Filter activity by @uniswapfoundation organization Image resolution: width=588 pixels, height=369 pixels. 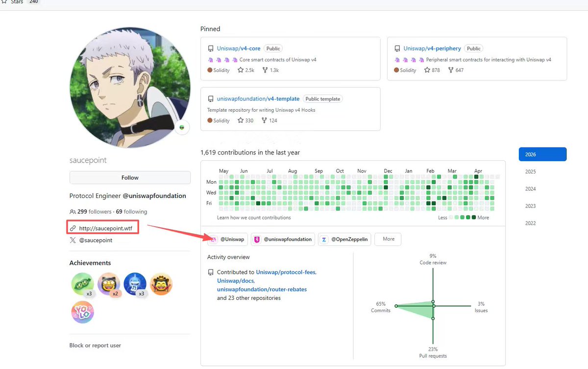(x=283, y=239)
